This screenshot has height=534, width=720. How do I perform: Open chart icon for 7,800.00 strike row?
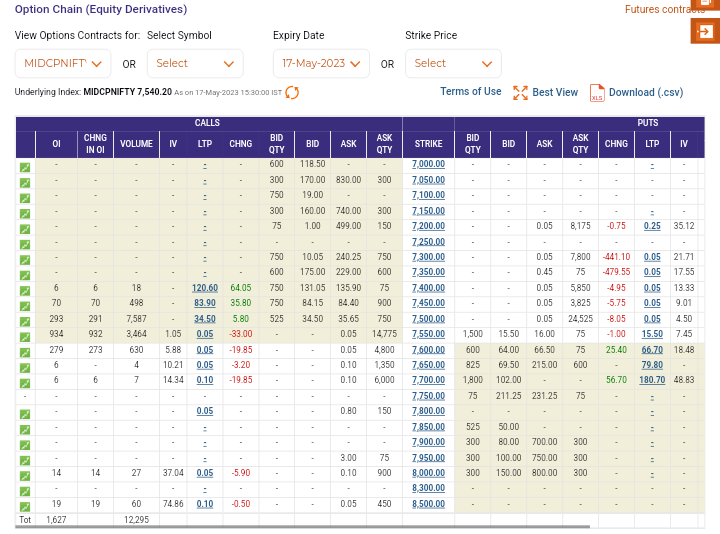25,415
